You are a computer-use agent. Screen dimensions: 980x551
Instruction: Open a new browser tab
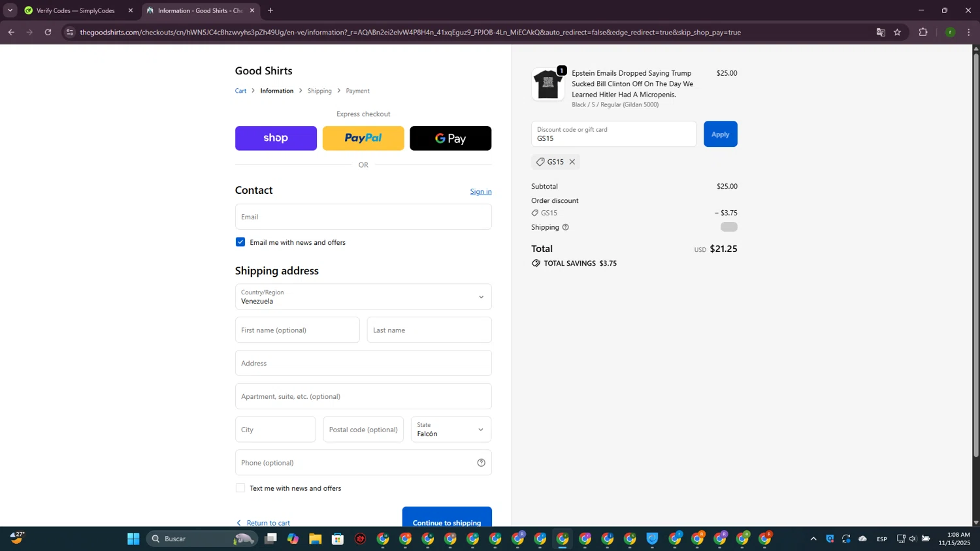pyautogui.click(x=270, y=10)
